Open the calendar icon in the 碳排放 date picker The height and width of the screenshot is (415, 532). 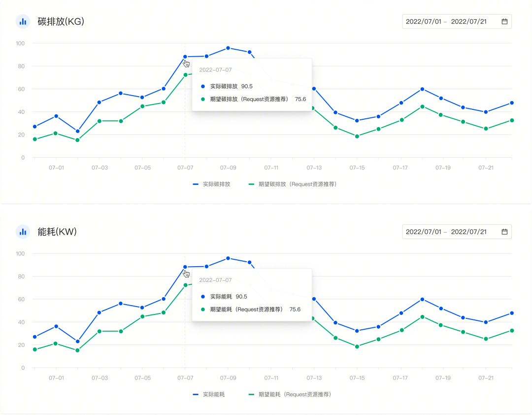click(x=504, y=22)
